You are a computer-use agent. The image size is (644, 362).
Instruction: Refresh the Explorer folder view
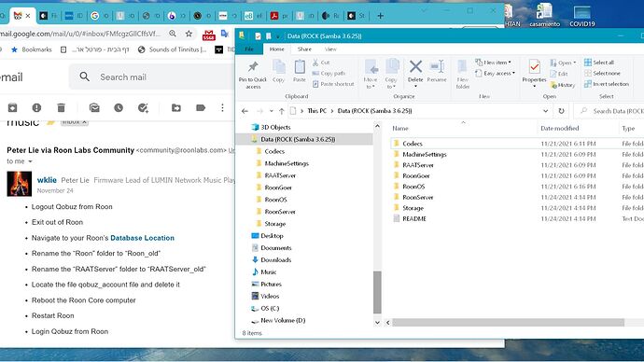[x=561, y=111]
